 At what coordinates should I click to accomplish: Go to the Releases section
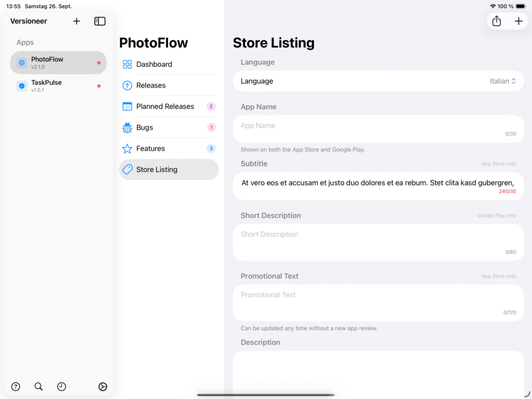pyautogui.click(x=169, y=86)
